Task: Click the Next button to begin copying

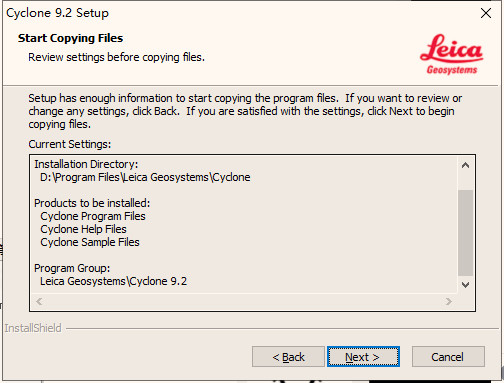Action: 363,356
